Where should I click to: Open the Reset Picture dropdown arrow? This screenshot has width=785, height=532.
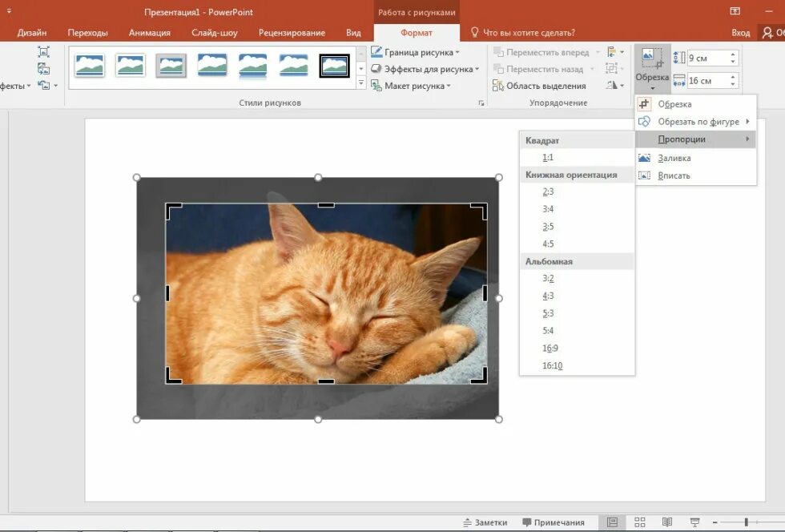coord(55,86)
